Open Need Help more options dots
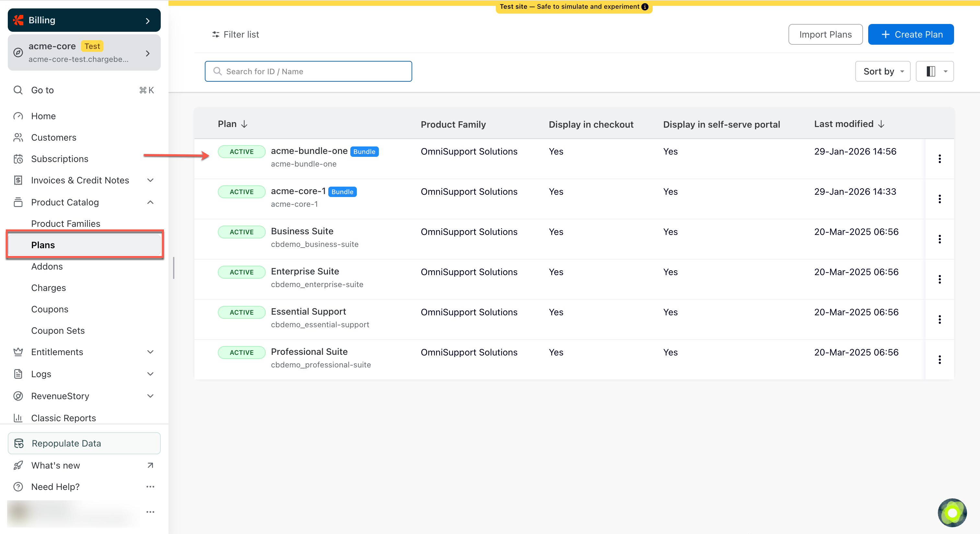The width and height of the screenshot is (980, 534). click(x=150, y=486)
